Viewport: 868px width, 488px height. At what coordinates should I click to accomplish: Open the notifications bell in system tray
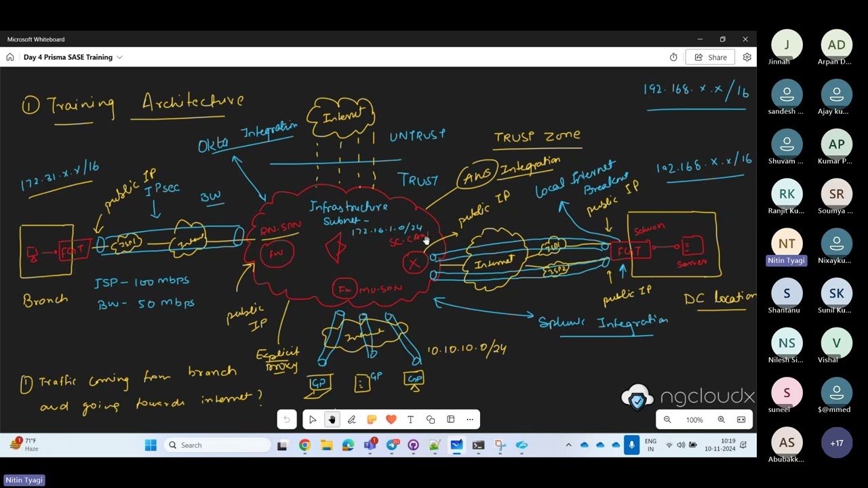click(x=743, y=445)
